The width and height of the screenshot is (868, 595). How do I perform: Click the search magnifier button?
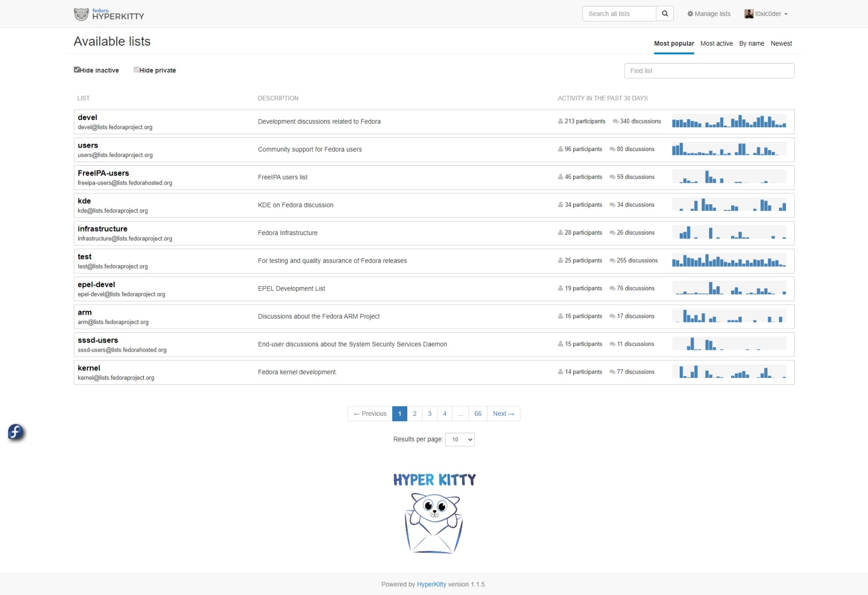[x=665, y=14]
